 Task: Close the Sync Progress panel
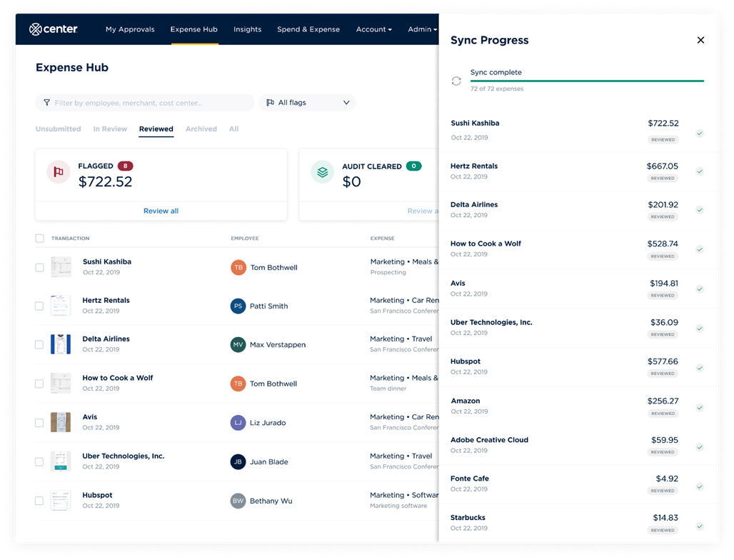(x=700, y=40)
